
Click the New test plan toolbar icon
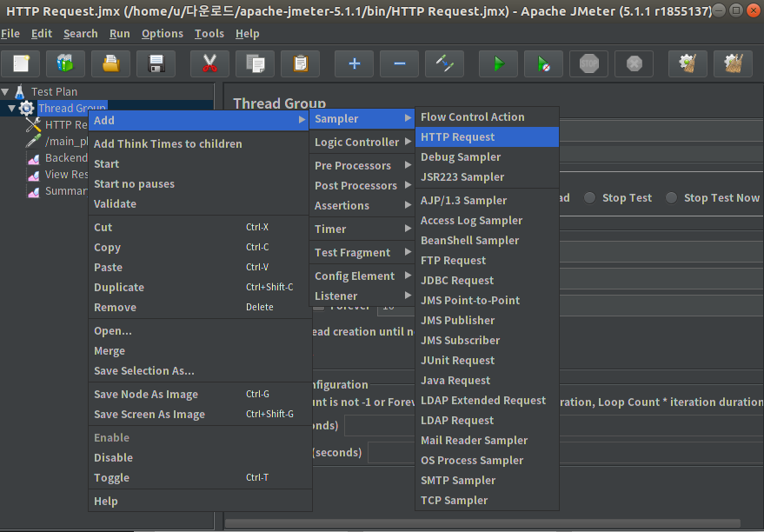click(x=21, y=63)
